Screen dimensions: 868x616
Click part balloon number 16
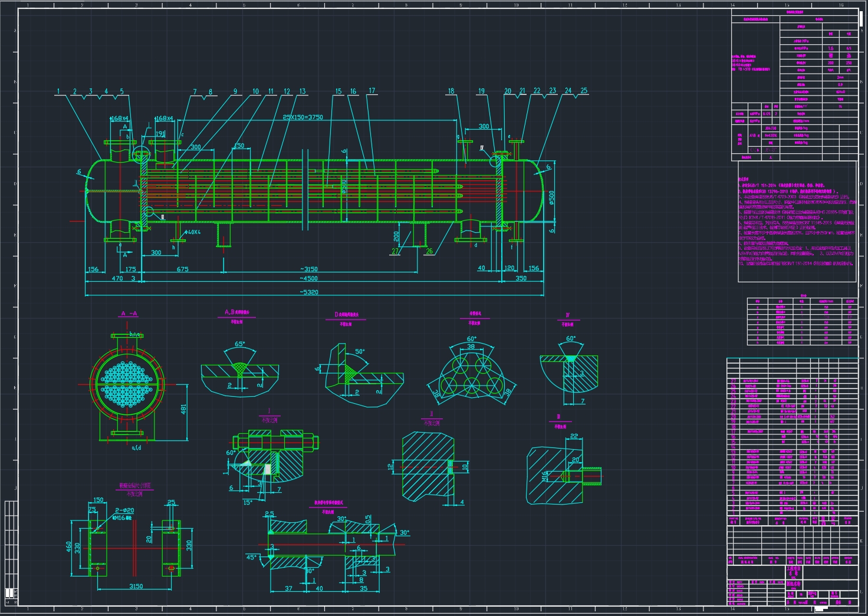point(353,91)
